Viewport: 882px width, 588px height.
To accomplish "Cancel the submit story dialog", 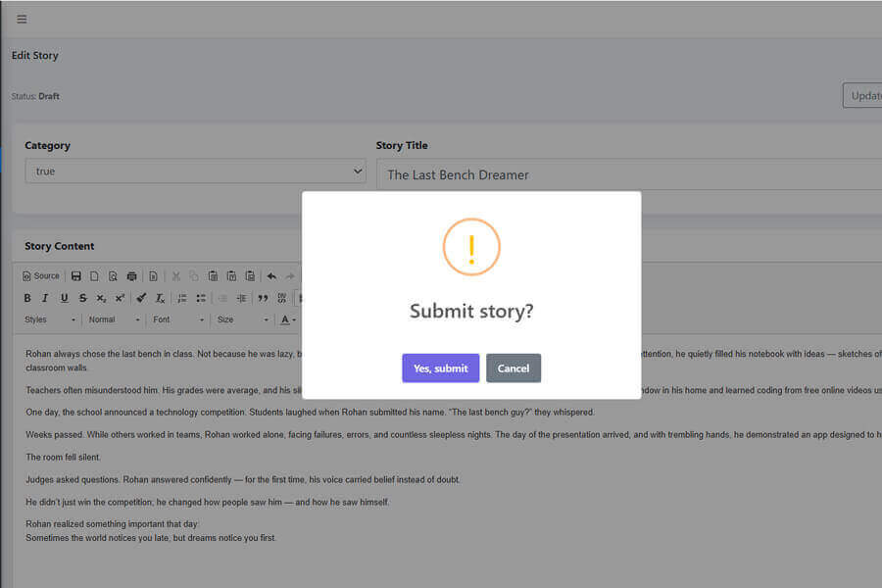I will coord(514,368).
